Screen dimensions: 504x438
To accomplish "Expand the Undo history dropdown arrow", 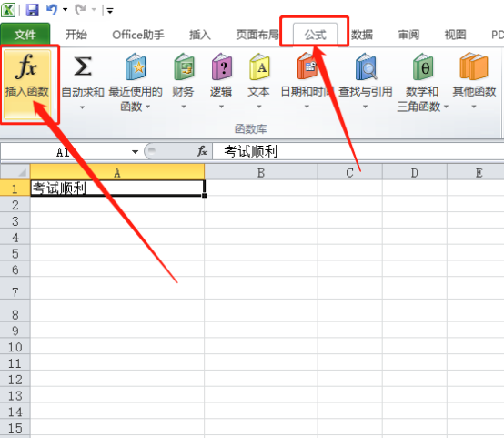I will click(65, 10).
